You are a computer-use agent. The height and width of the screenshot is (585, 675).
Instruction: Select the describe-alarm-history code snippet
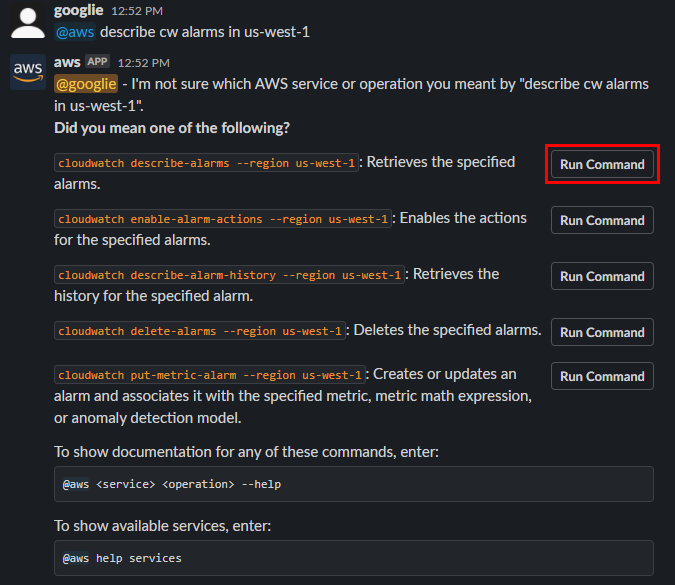coord(229,275)
